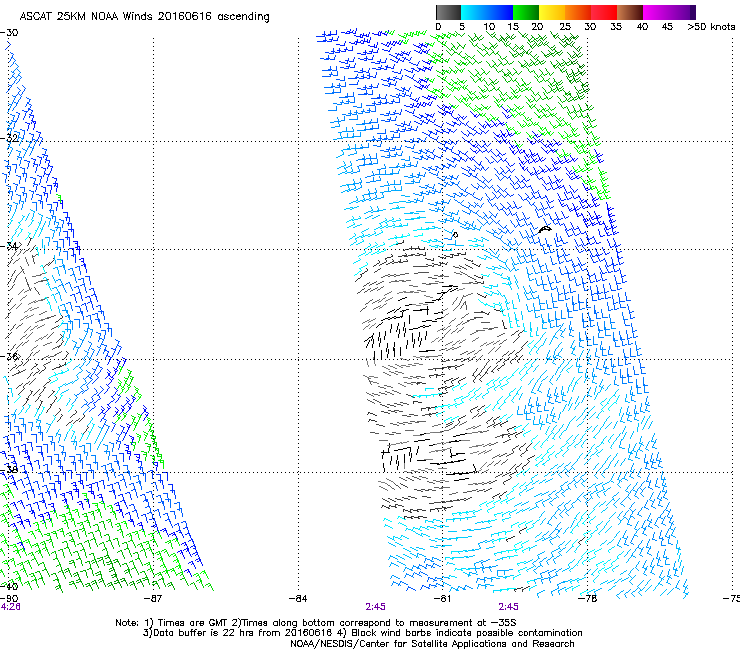Click the legend value '45'
The image size is (740, 650).
point(667,27)
